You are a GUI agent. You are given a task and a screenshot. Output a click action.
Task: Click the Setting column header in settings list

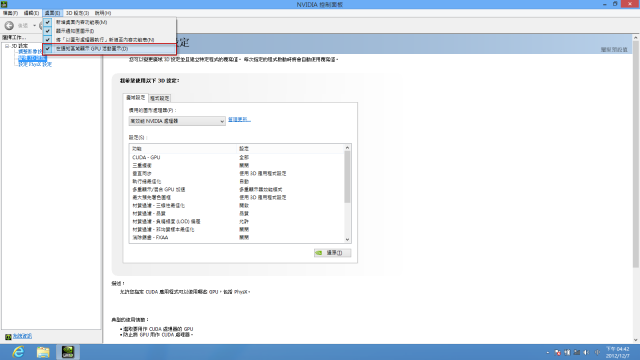point(290,149)
